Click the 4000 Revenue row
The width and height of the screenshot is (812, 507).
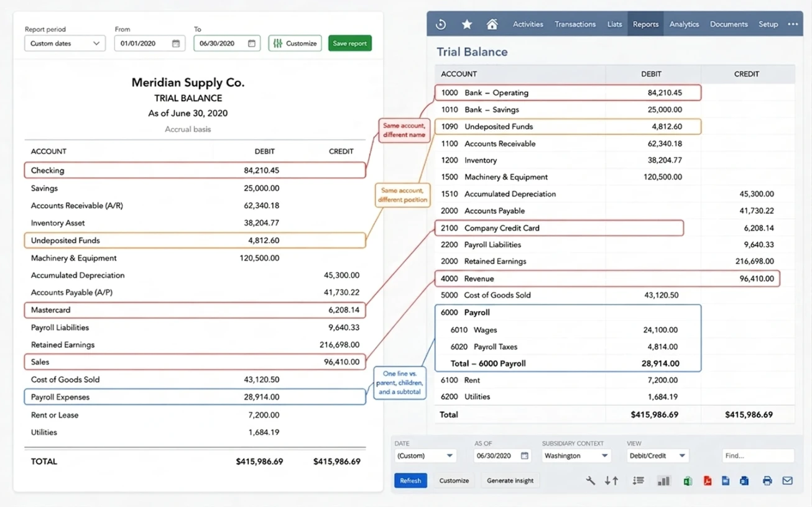607,279
